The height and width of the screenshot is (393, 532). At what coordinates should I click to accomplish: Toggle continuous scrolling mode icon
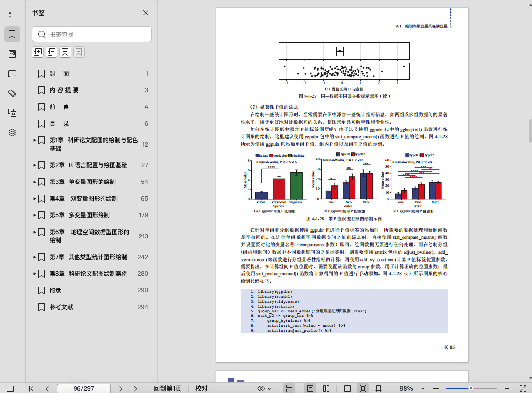click(x=289, y=388)
